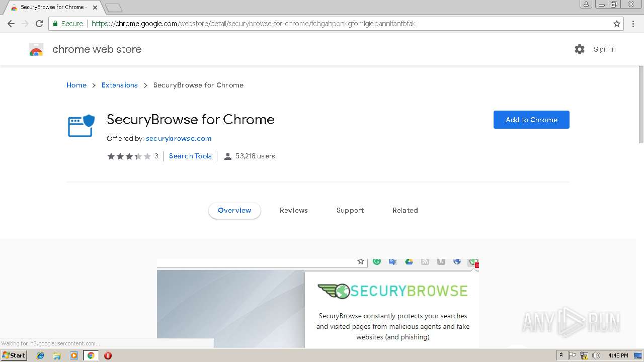
Task: Click the SecuryBrowse shield extension icon
Action: pos(82,126)
